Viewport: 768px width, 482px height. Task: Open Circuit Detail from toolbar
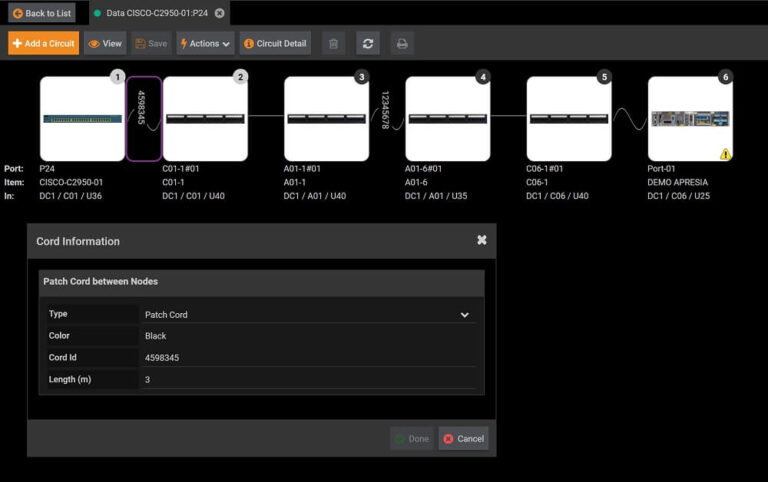pos(275,44)
